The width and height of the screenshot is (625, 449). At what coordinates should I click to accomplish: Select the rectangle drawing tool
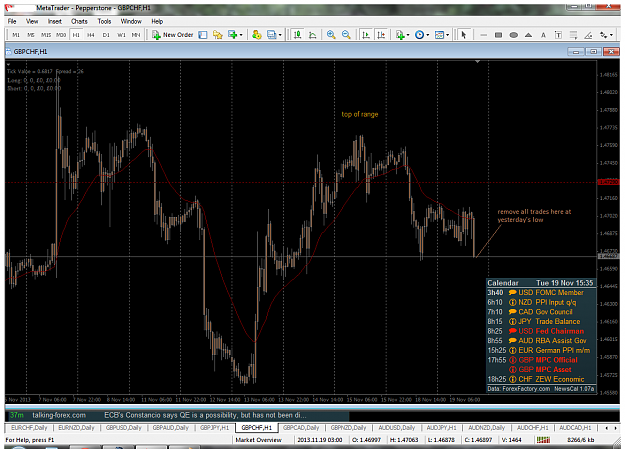coord(498,35)
